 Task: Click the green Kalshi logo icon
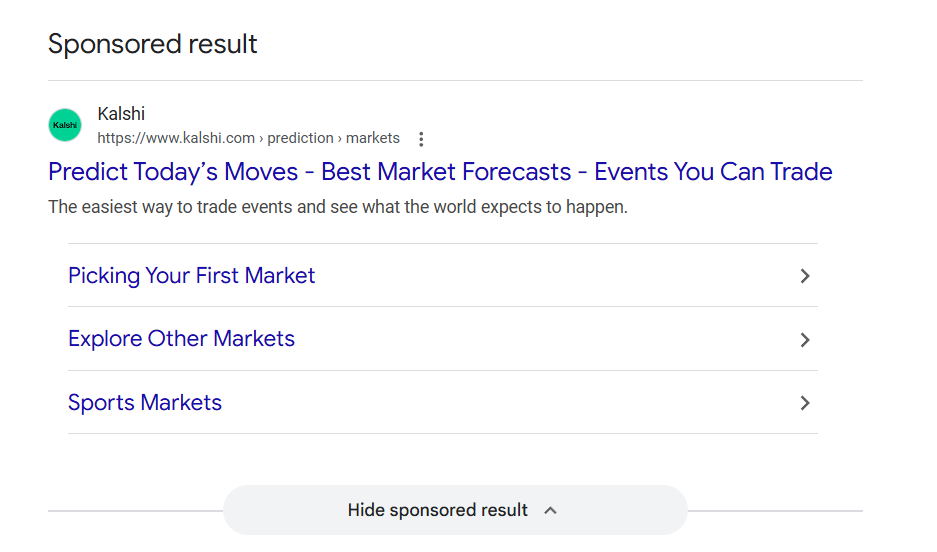pos(65,125)
